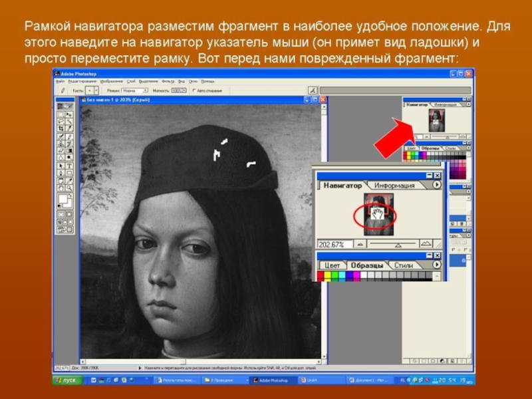Select the Magic Wand tool
The width and height of the screenshot is (532, 399).
(69, 122)
